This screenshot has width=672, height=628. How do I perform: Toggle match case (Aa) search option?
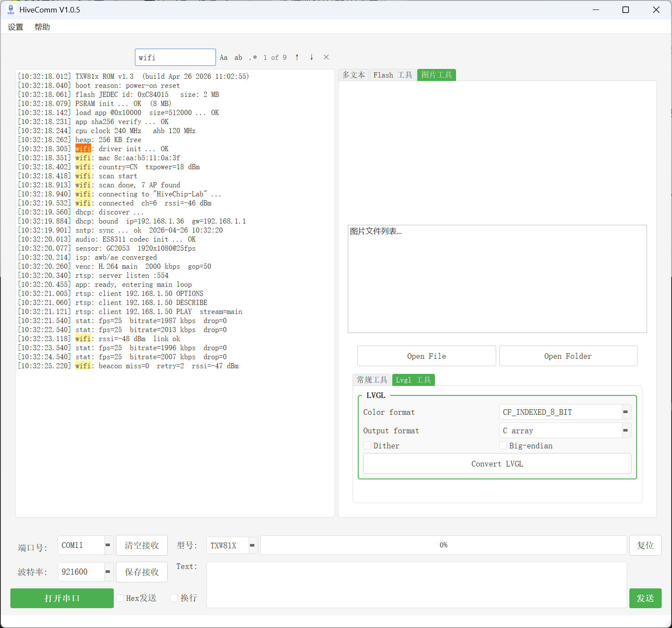coord(223,57)
